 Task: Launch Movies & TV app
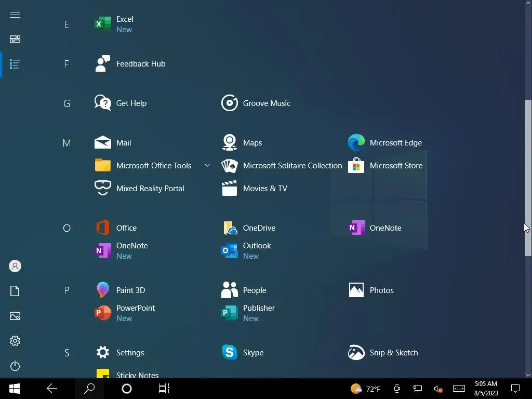pos(255,188)
